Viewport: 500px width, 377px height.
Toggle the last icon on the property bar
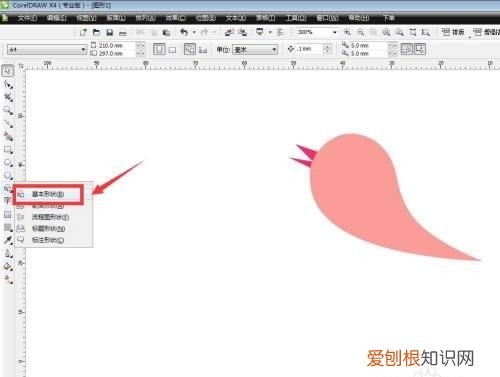pyautogui.click(x=419, y=49)
